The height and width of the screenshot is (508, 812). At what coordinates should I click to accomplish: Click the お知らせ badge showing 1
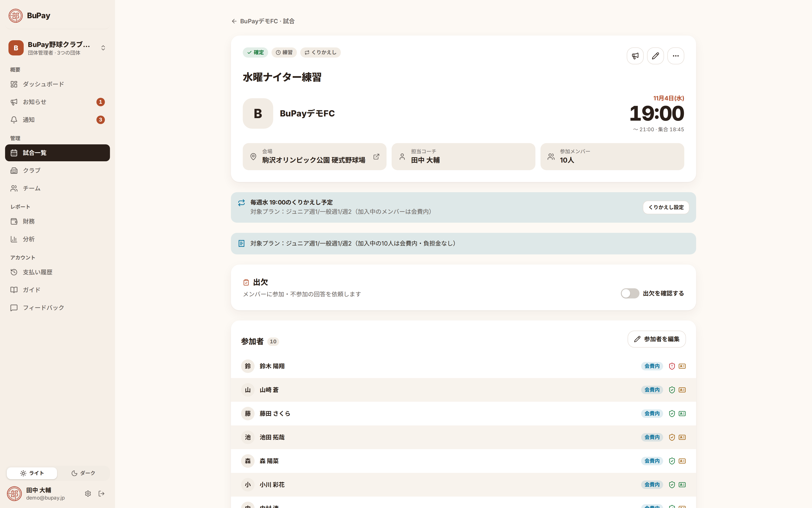coord(100,102)
